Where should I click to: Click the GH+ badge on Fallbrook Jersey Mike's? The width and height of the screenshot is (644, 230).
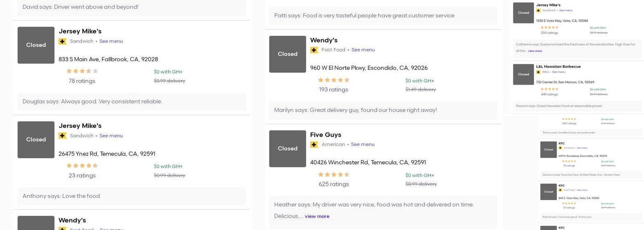pyautogui.click(x=63, y=41)
